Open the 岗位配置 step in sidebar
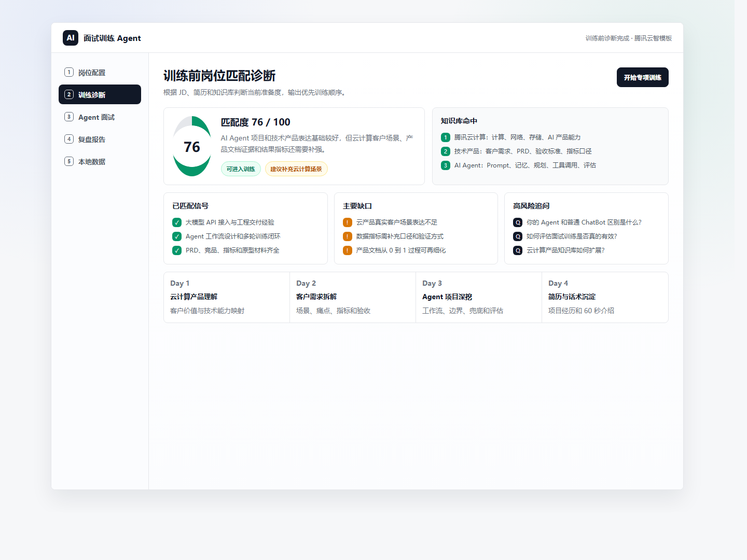The image size is (747, 560). (100, 73)
